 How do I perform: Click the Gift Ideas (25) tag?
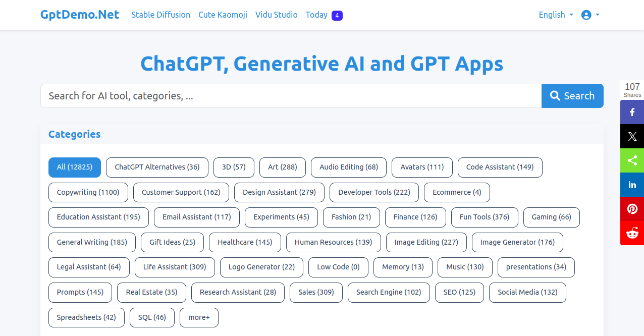(x=172, y=242)
